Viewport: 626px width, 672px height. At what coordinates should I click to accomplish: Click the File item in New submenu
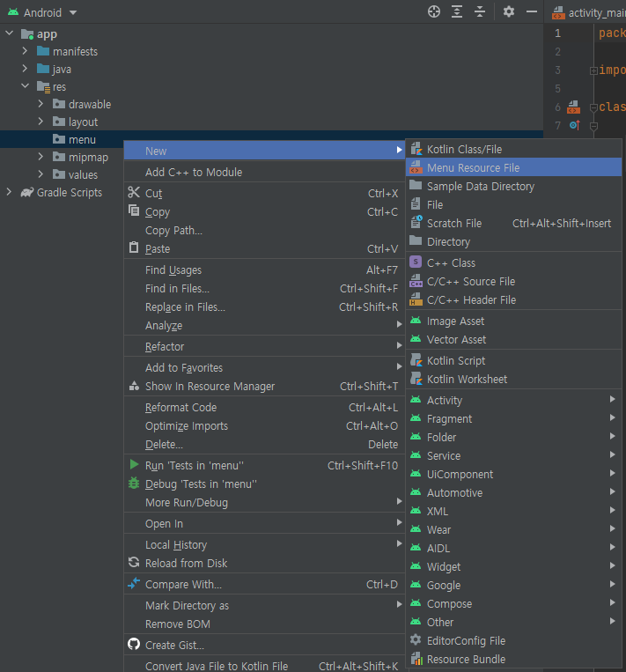click(513, 205)
